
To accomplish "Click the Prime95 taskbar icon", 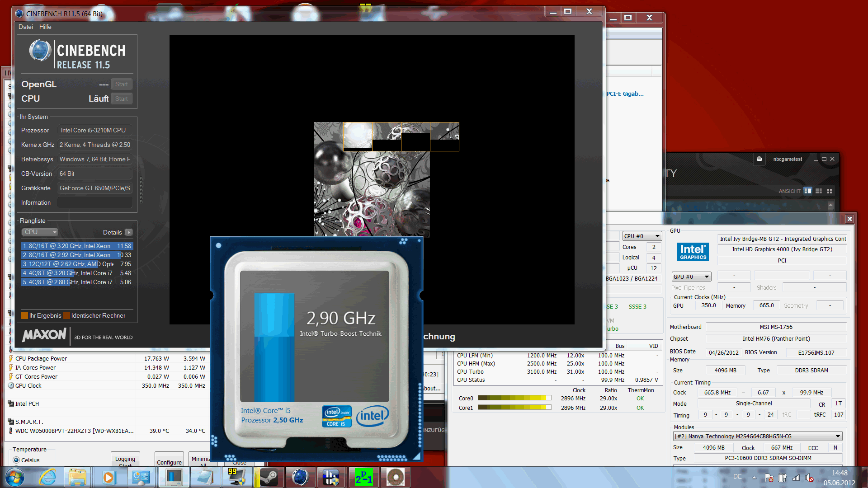I will (363, 477).
